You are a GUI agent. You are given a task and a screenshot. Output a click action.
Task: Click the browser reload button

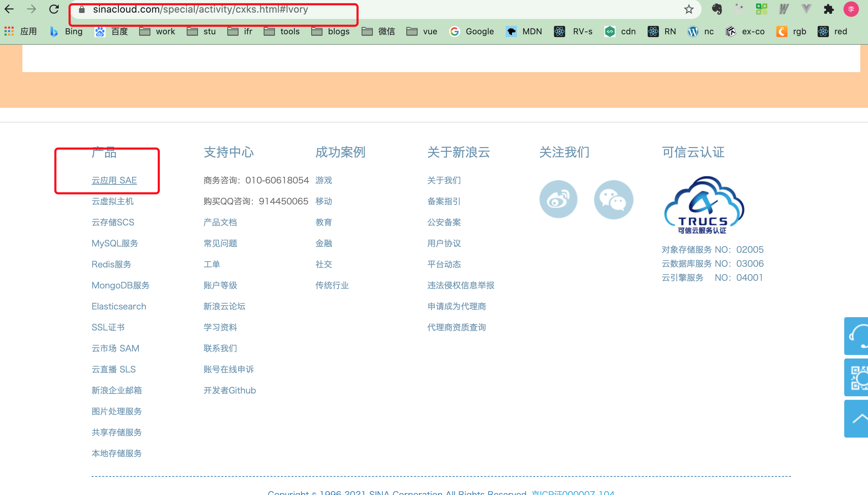click(x=54, y=9)
